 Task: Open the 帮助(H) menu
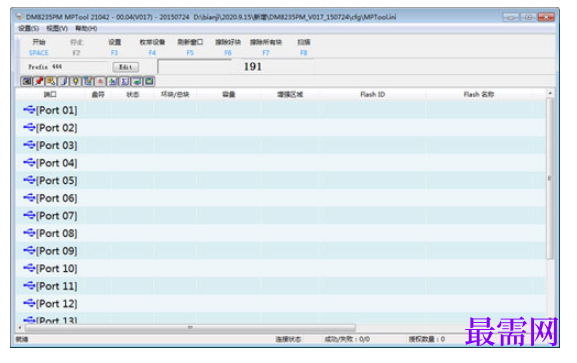point(86,28)
